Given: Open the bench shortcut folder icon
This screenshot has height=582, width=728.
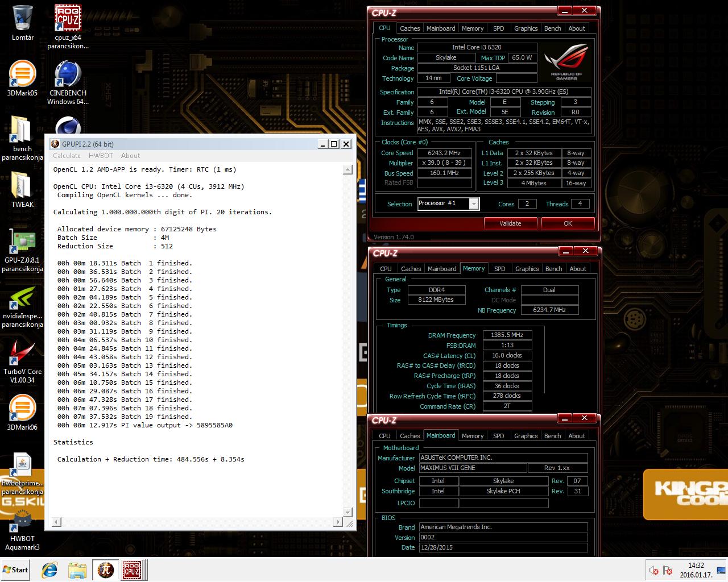Looking at the screenshot, I should tap(22, 130).
